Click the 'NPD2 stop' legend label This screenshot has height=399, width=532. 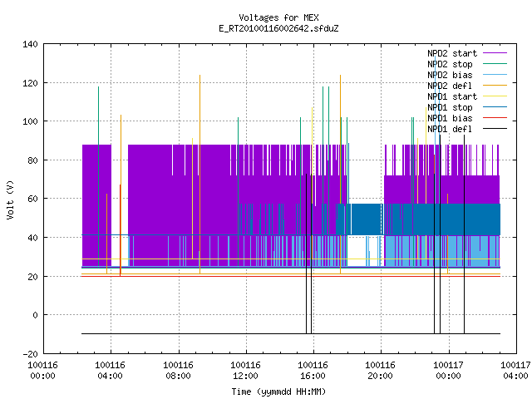click(450, 64)
